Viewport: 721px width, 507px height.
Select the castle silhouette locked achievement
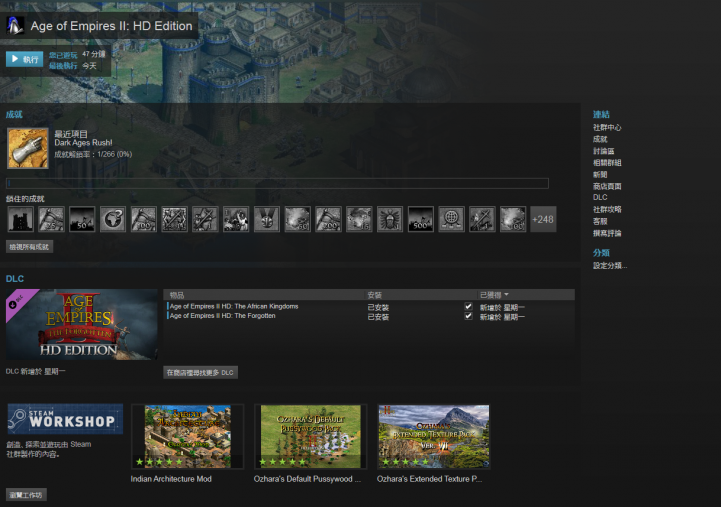pyautogui.click(x=21, y=219)
